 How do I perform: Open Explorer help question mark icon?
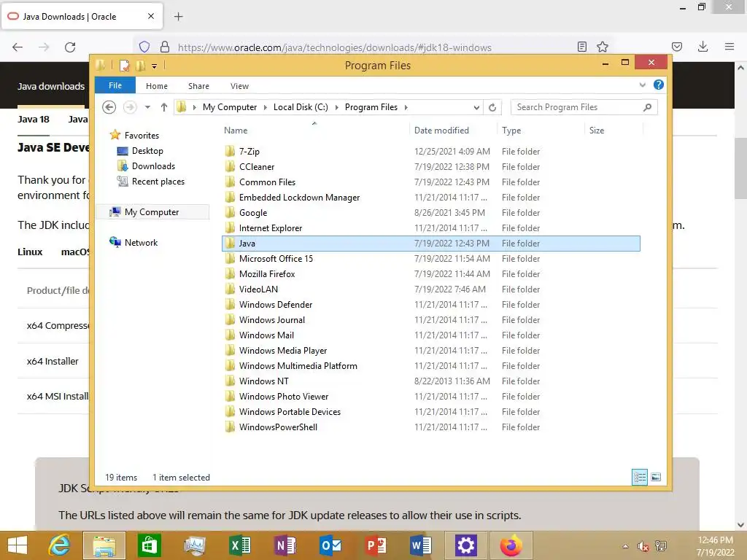(x=659, y=85)
